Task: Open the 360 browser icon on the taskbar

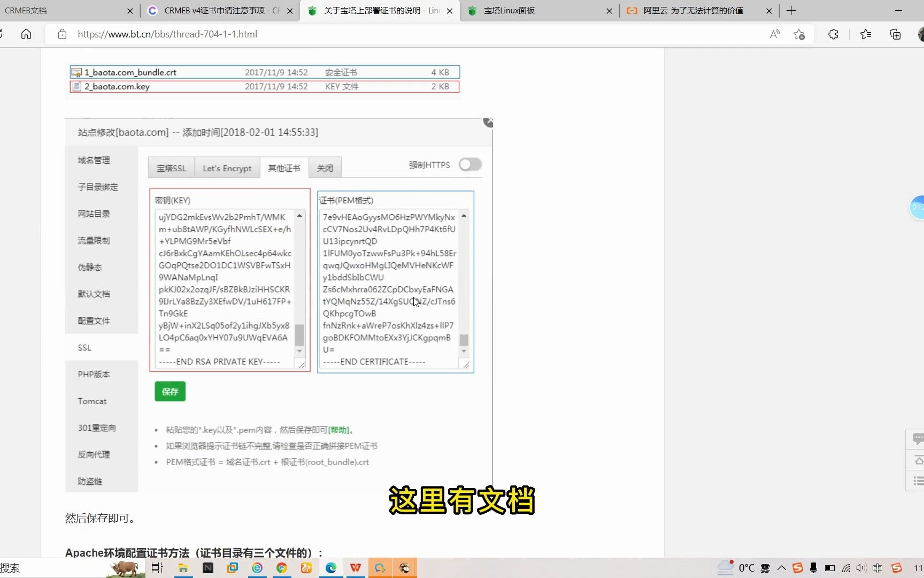Action: (x=257, y=568)
